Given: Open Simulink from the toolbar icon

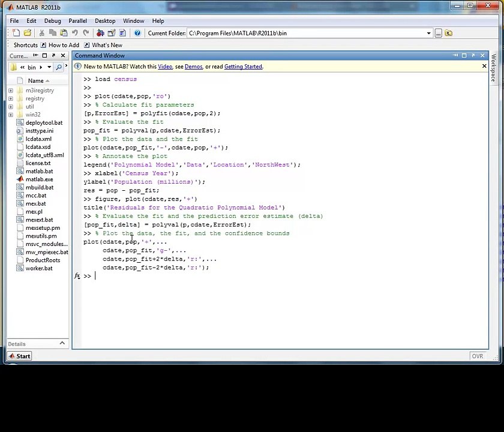Looking at the screenshot, I should (x=100, y=33).
